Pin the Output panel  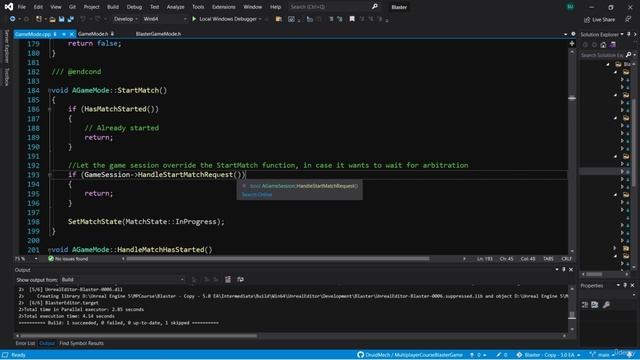(x=564, y=269)
